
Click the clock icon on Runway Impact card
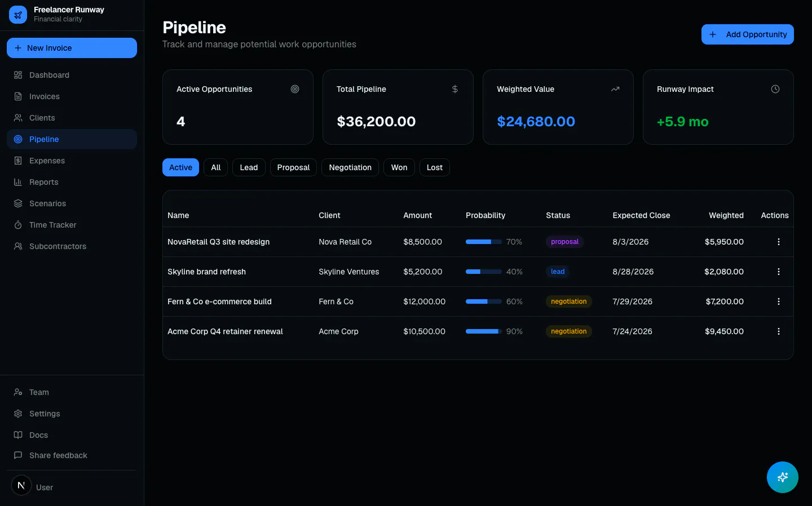(x=775, y=89)
